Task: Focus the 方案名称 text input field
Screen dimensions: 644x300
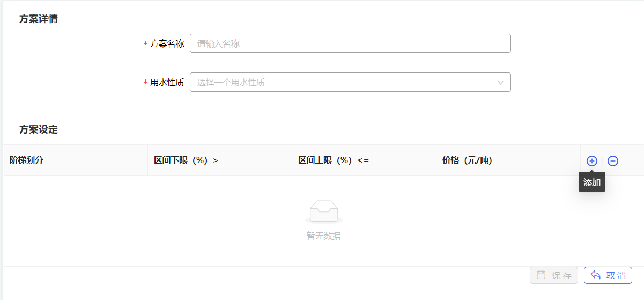Action: 350,43
